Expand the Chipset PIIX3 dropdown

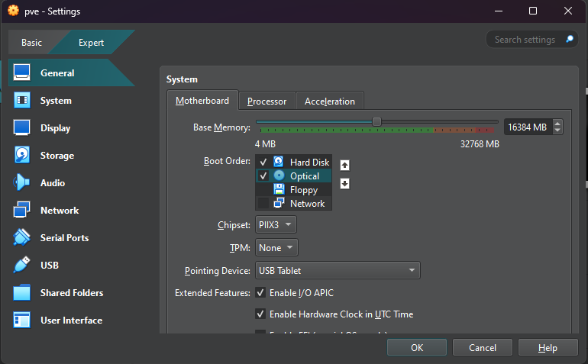point(276,225)
